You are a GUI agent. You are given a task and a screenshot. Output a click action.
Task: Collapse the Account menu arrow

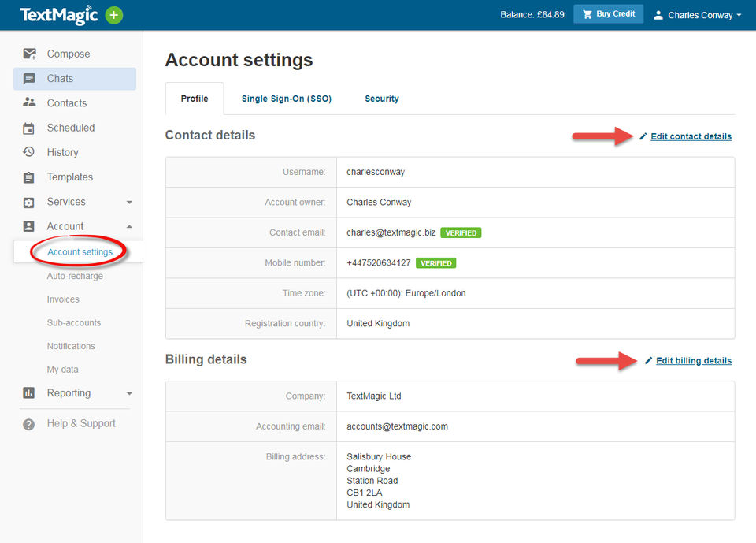pyautogui.click(x=129, y=226)
